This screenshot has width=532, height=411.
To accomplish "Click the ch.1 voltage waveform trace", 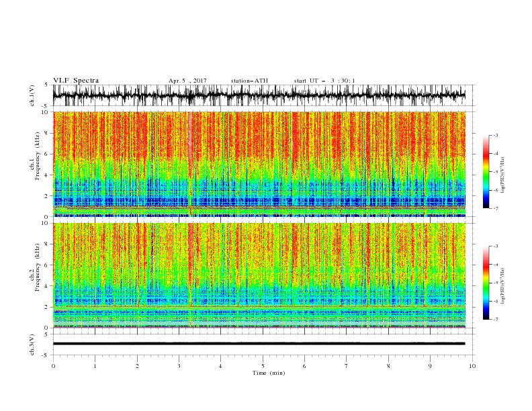I will click(259, 95).
